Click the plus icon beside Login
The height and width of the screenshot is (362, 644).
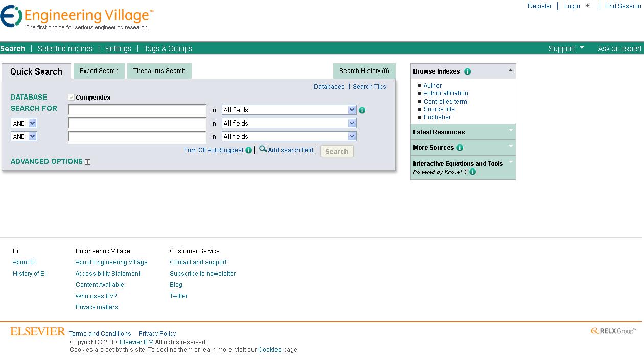click(587, 6)
